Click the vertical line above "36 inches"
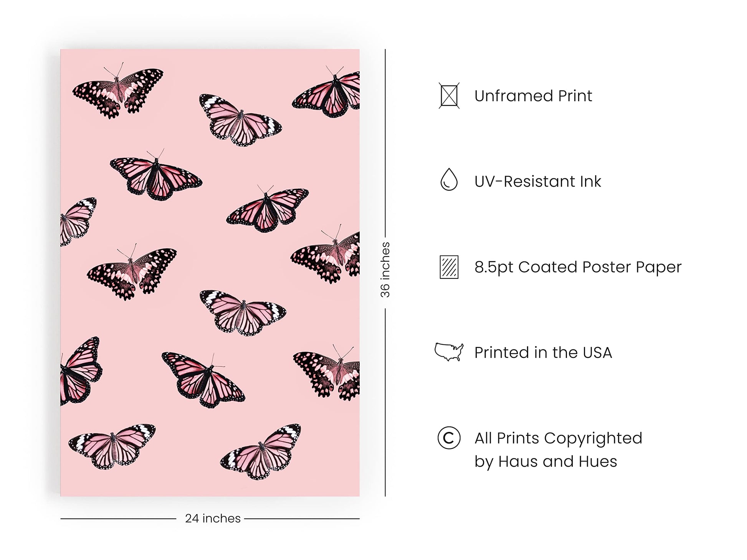The image size is (747, 560). click(385, 142)
